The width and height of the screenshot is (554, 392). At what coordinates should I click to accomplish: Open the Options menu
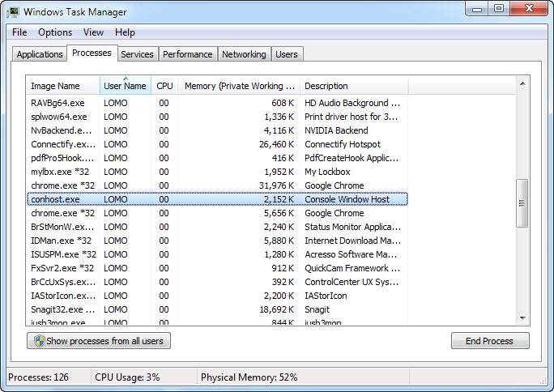(55, 32)
